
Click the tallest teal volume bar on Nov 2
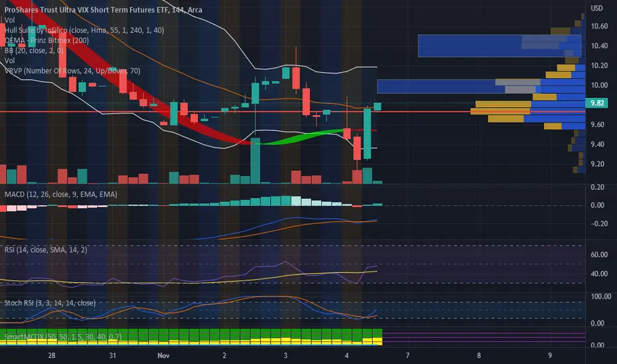pos(255,161)
